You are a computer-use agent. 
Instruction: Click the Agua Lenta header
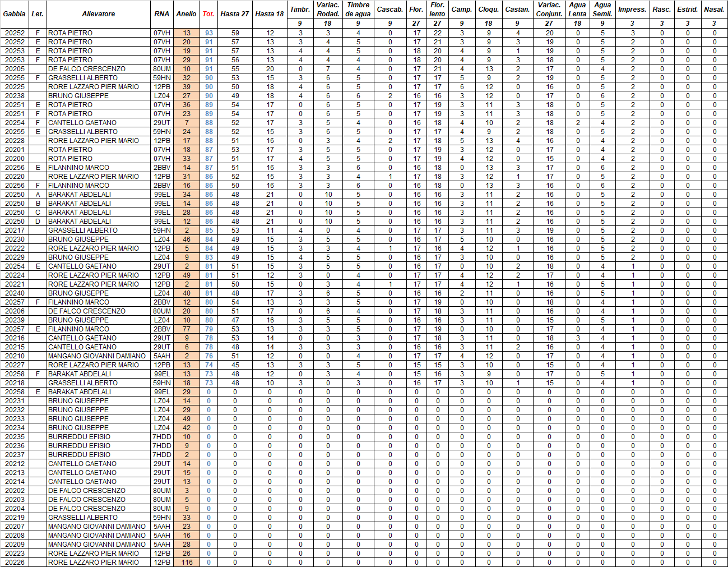point(577,10)
